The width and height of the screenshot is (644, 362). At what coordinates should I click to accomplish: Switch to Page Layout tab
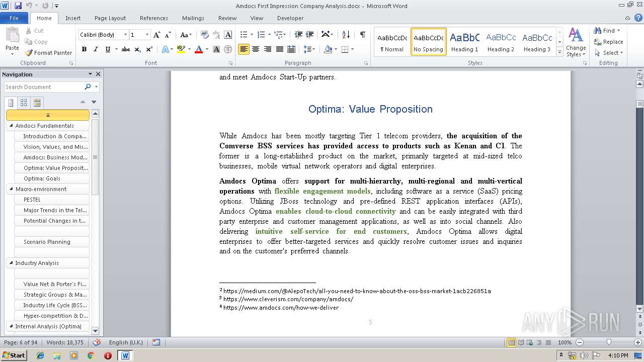click(110, 18)
